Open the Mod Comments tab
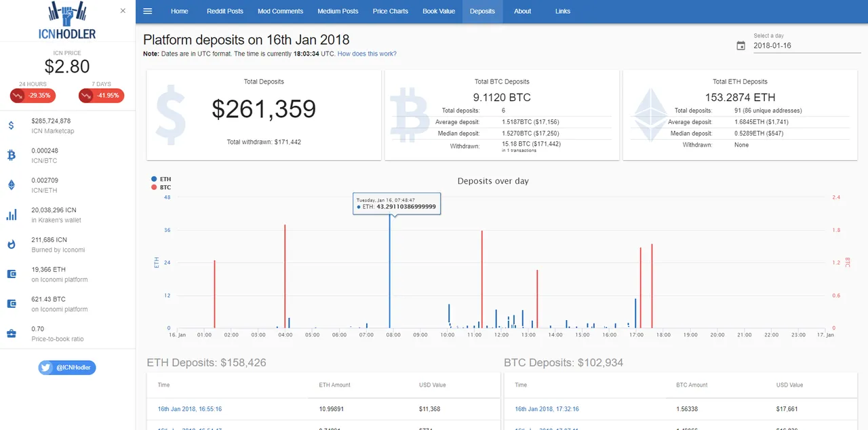The width and height of the screenshot is (868, 430). [281, 12]
